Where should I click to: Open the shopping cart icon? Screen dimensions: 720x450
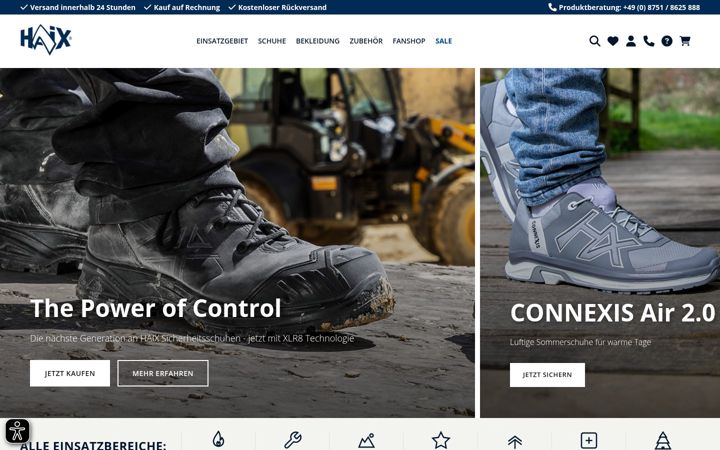(x=685, y=41)
